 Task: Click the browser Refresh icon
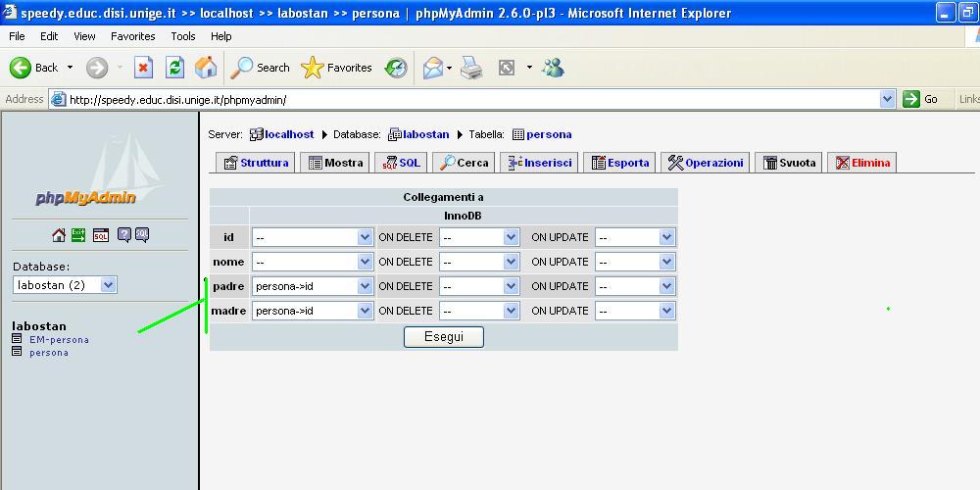click(174, 68)
